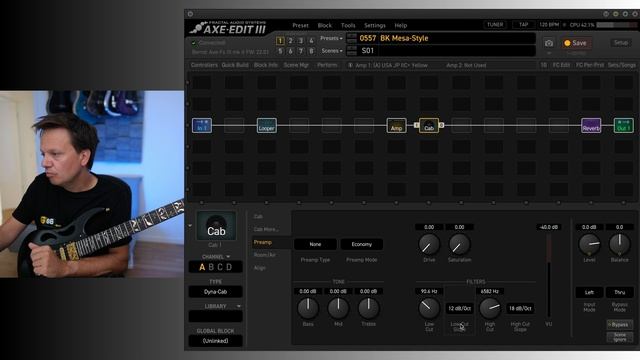Select the Looper block on the grid
The image size is (640, 360).
267,125
